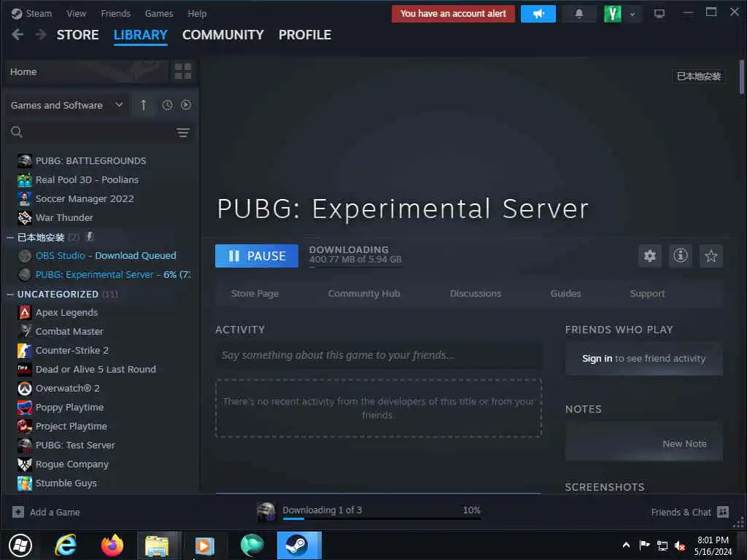Open File Explorer from the taskbar
This screenshot has width=747, height=560.
(x=158, y=545)
